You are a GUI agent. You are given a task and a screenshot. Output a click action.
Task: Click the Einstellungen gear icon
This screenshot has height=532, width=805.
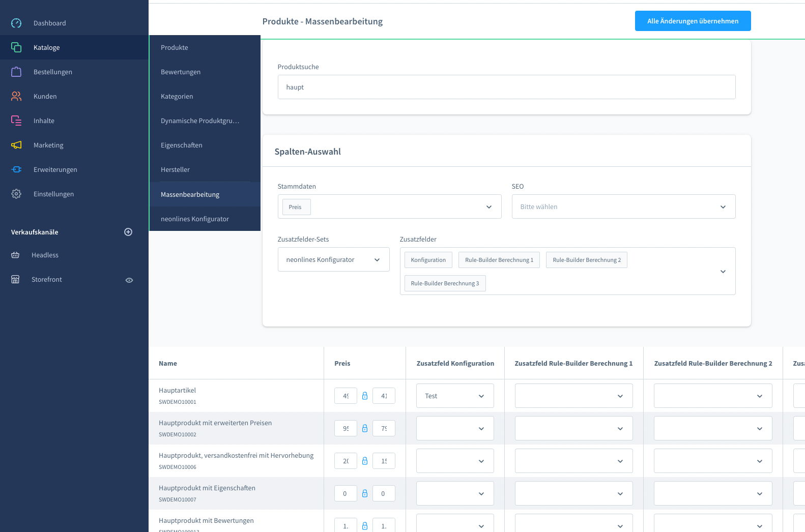coord(16,194)
